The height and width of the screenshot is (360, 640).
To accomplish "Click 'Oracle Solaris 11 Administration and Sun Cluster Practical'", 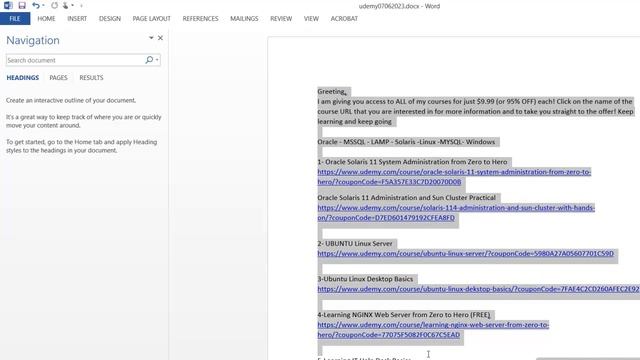I will (x=407, y=198).
